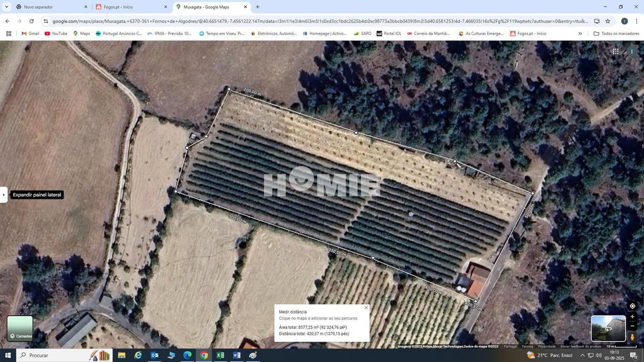This screenshot has width=644, height=362.
Task: Zoom in on the map
Action: pos(632,316)
